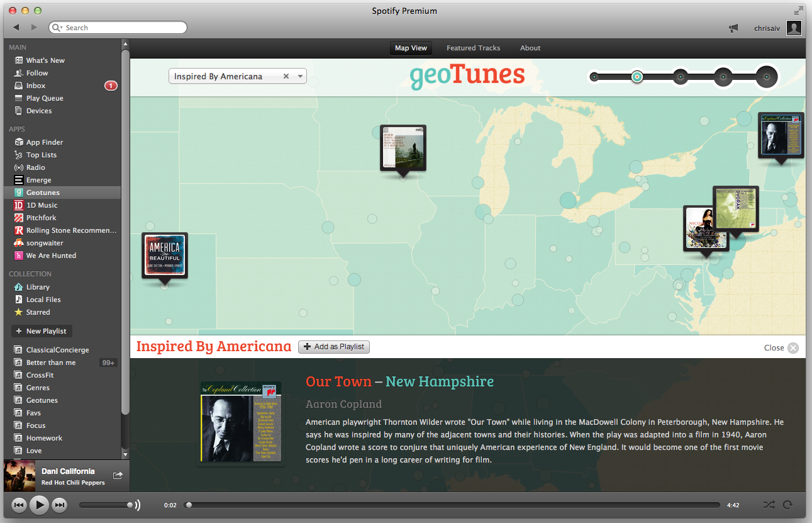Open the Our Town track link
This screenshot has width=812, height=523.
click(338, 381)
